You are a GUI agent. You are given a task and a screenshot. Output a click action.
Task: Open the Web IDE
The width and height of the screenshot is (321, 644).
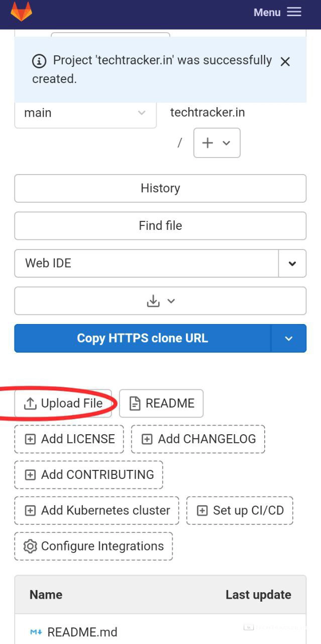146,263
